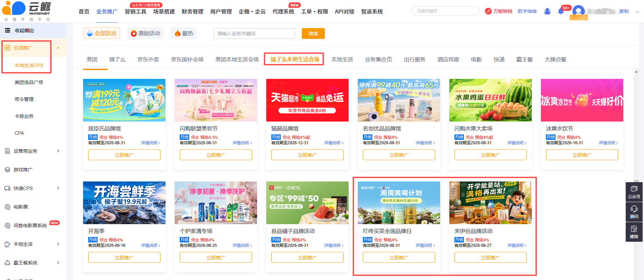Open the 教学指南 link
The image size is (644, 280).
point(527,11)
